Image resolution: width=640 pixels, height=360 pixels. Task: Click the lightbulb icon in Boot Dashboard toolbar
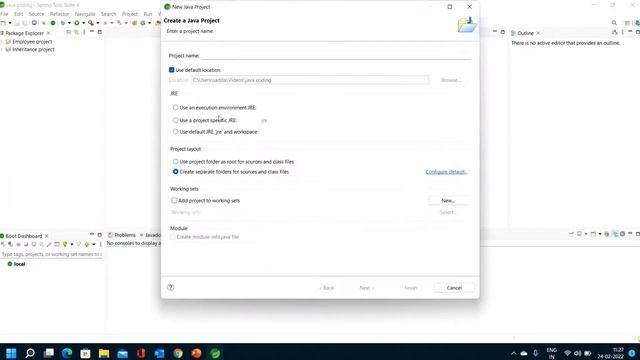click(64, 244)
